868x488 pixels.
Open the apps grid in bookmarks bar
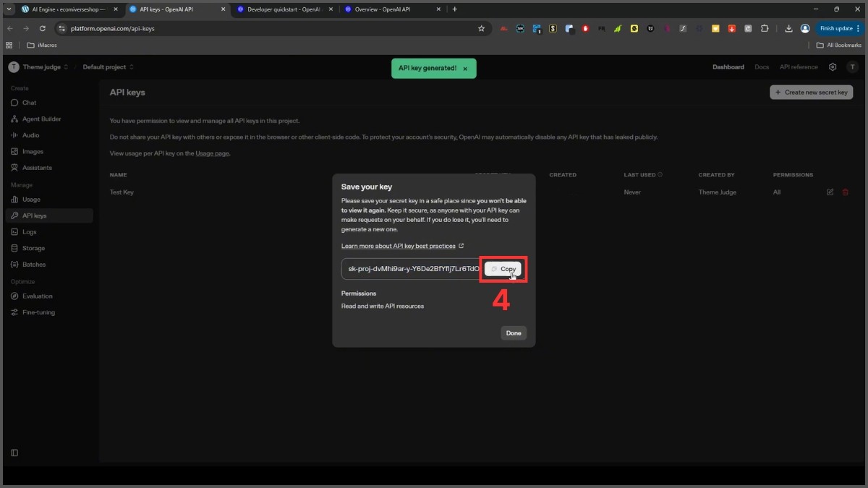coord(9,45)
